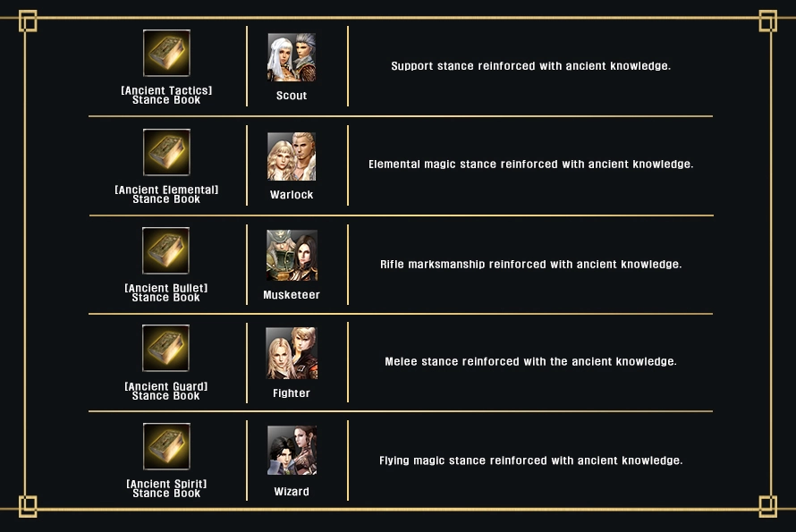796x532 pixels.
Task: Click the Ancient Spirit Stance Book icon
Action: [x=166, y=446]
